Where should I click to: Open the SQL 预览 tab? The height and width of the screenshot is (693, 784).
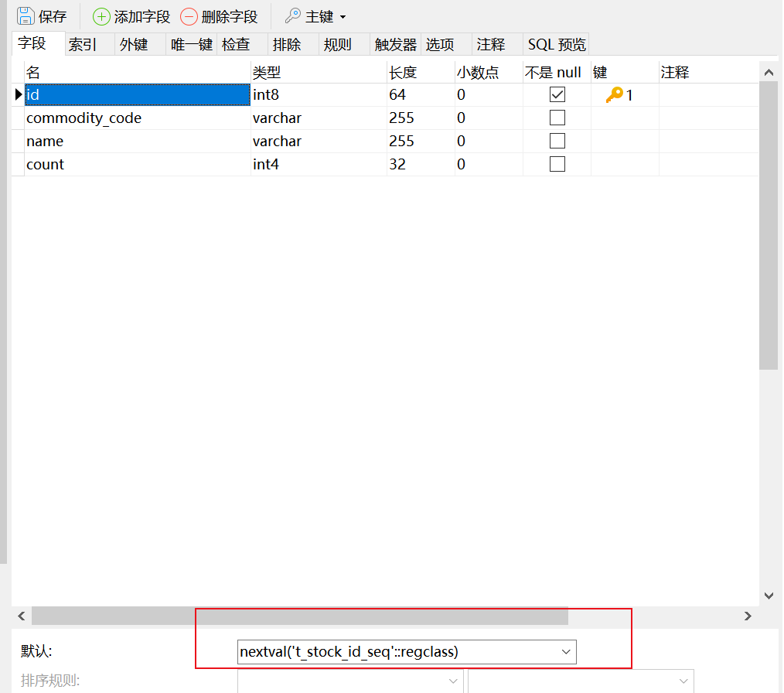point(556,44)
